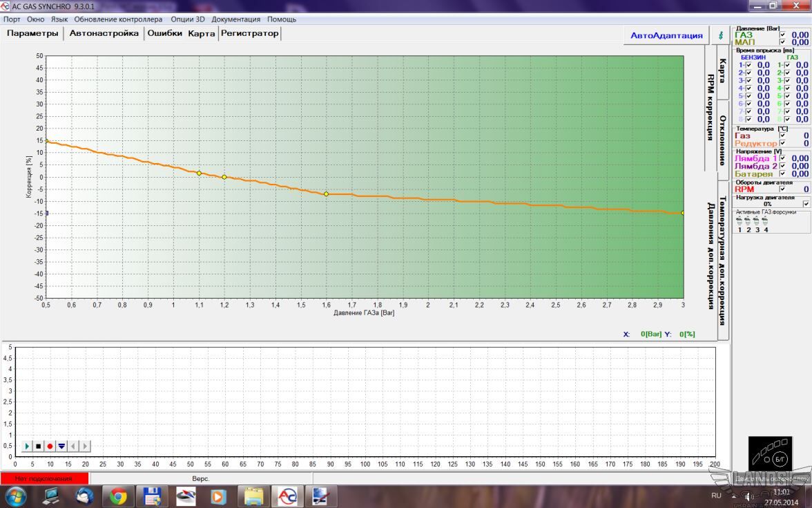Disable the Батарея voltage checkbox

click(x=782, y=174)
